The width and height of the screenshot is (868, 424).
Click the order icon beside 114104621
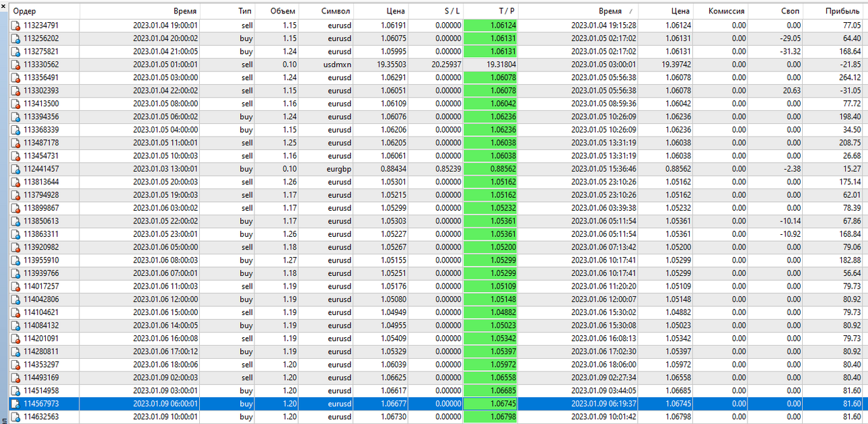tap(15, 312)
